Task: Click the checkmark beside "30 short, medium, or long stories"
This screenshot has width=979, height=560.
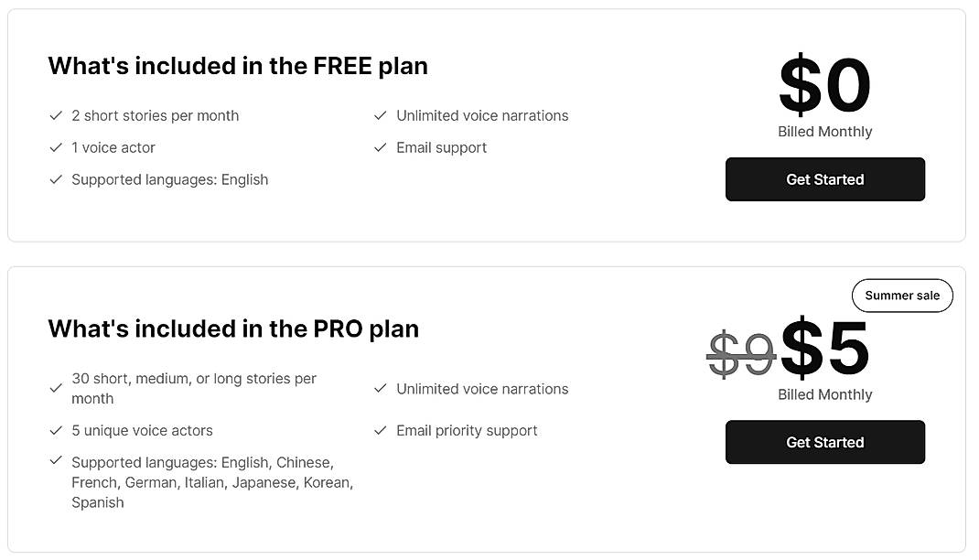Action: click(x=56, y=388)
